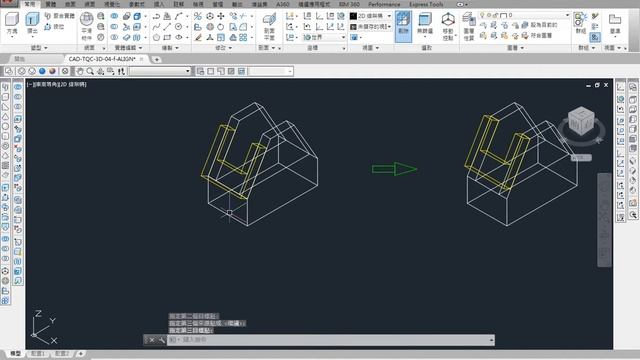Open the BIM 360 ribbon tab

coord(349,4)
